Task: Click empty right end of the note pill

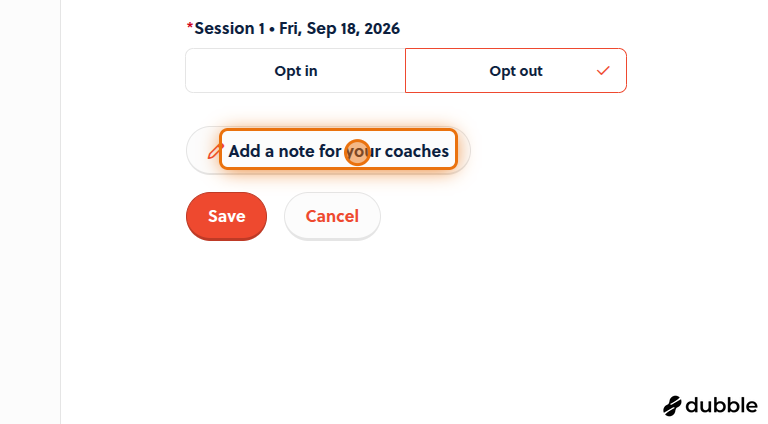Action: (463, 150)
